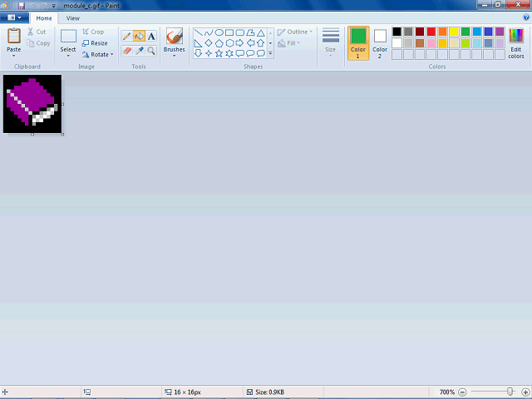
Task: Expand the Paste dropdown arrow
Action: point(14,56)
